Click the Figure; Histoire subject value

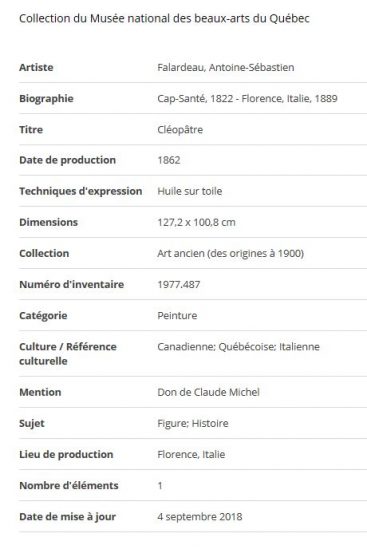pyautogui.click(x=193, y=423)
